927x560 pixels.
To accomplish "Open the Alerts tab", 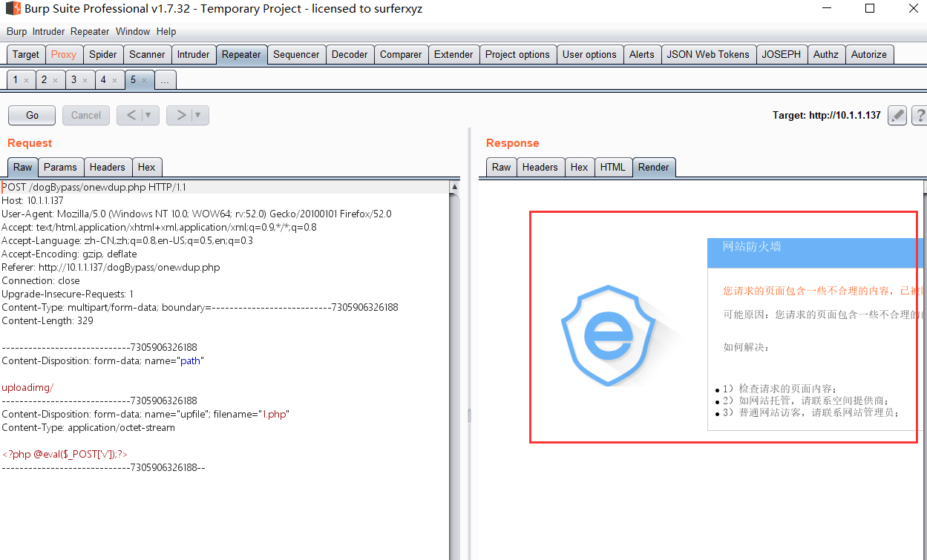I will pyautogui.click(x=642, y=54).
